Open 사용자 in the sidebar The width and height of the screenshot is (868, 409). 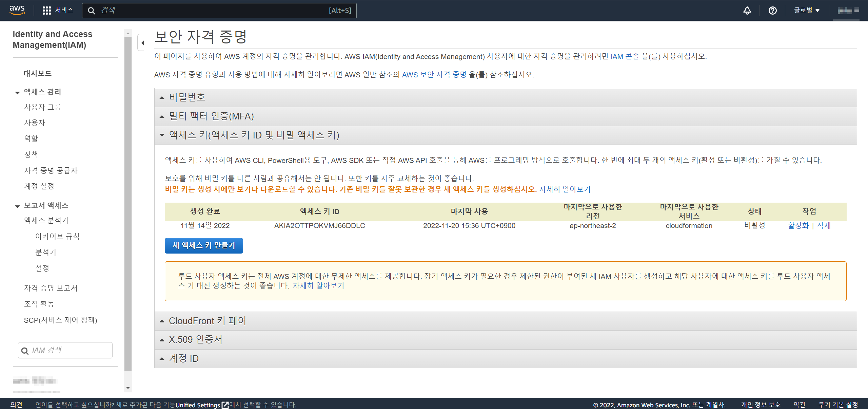35,123
